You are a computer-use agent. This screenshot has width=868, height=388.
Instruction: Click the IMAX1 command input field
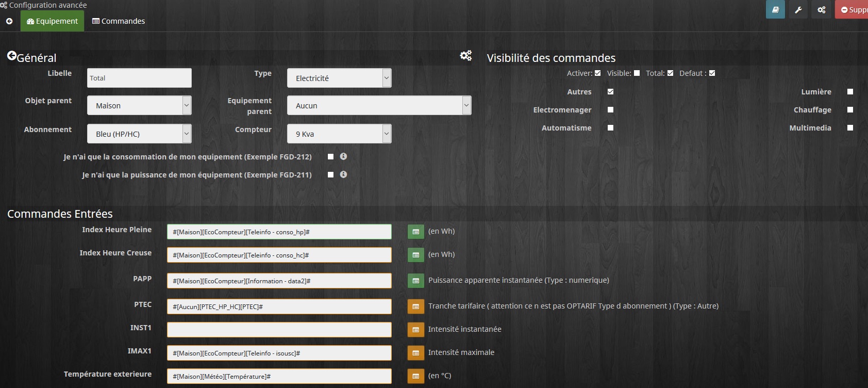click(x=279, y=353)
